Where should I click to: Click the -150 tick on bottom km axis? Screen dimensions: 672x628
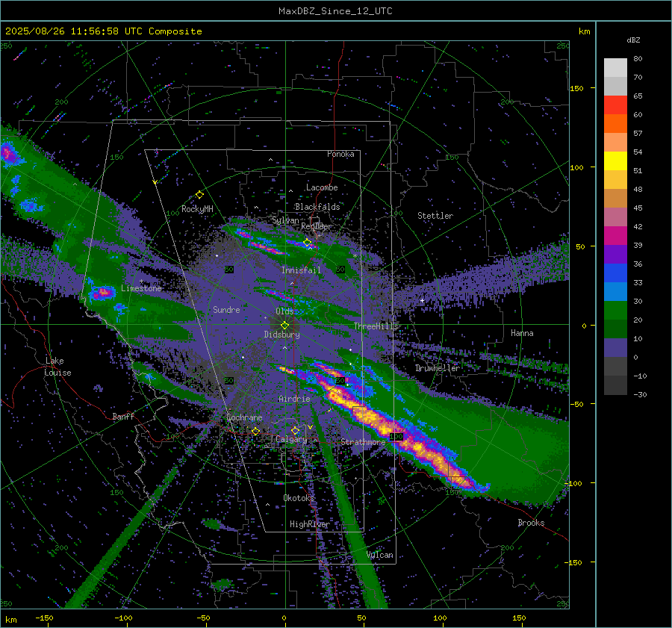pos(44,618)
